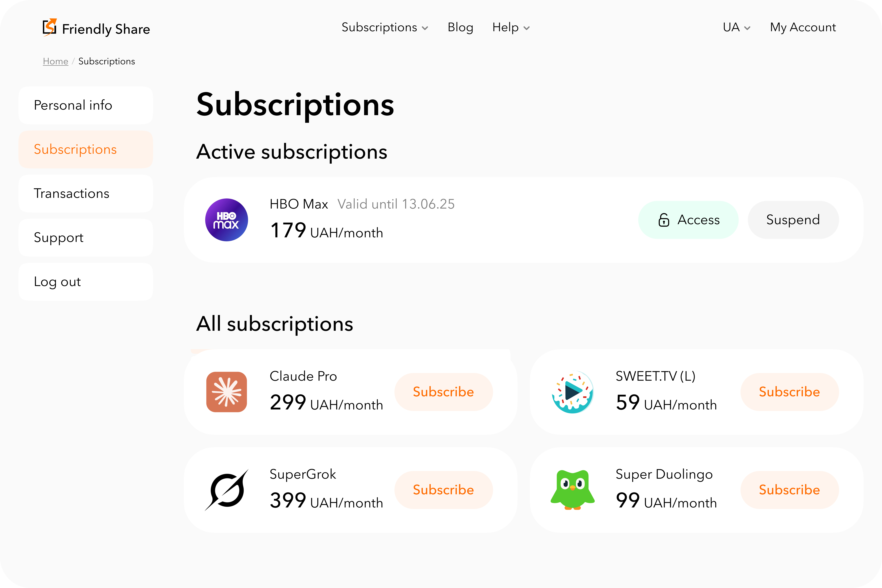The image size is (882, 588).
Task: Click the Claude Pro app icon
Action: click(x=226, y=392)
